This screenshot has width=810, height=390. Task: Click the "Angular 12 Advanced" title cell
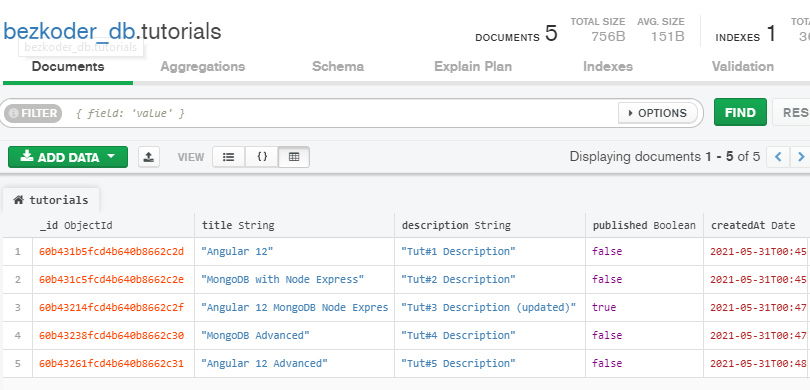294,363
